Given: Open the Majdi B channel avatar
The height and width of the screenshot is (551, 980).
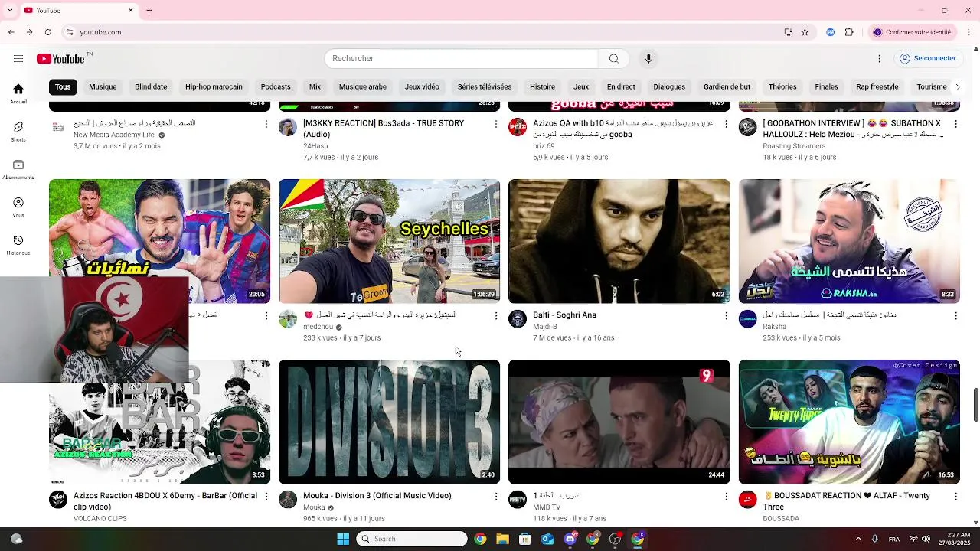Looking at the screenshot, I should pyautogui.click(x=518, y=319).
